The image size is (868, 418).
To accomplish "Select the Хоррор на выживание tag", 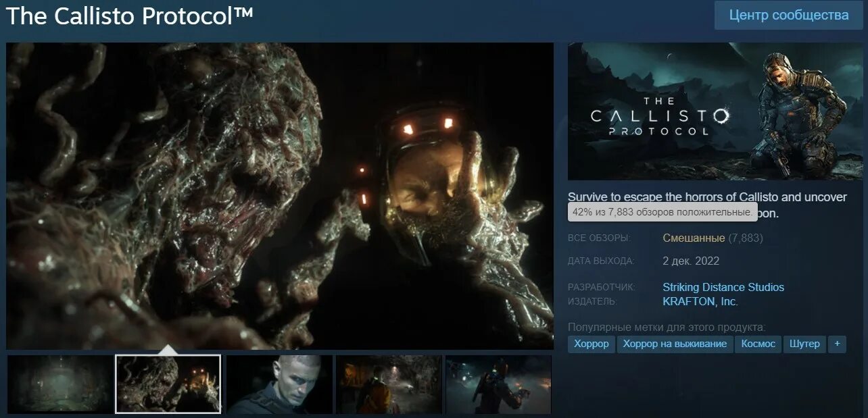I will [675, 344].
